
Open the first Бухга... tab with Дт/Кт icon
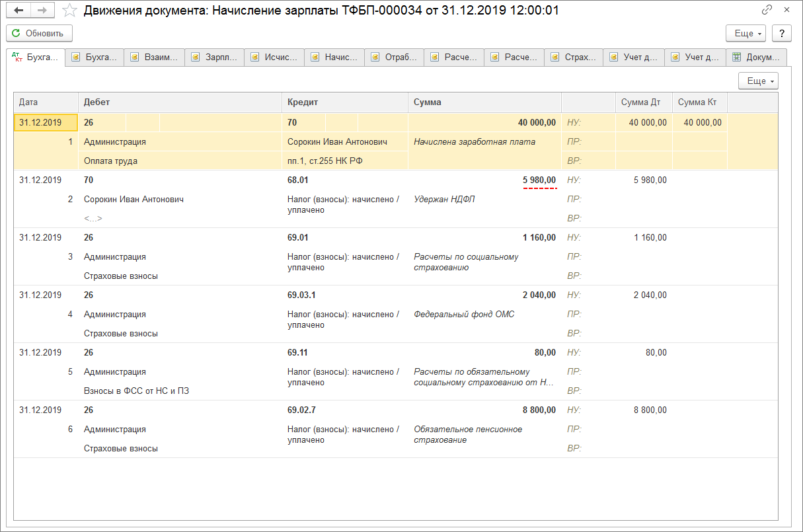point(36,57)
